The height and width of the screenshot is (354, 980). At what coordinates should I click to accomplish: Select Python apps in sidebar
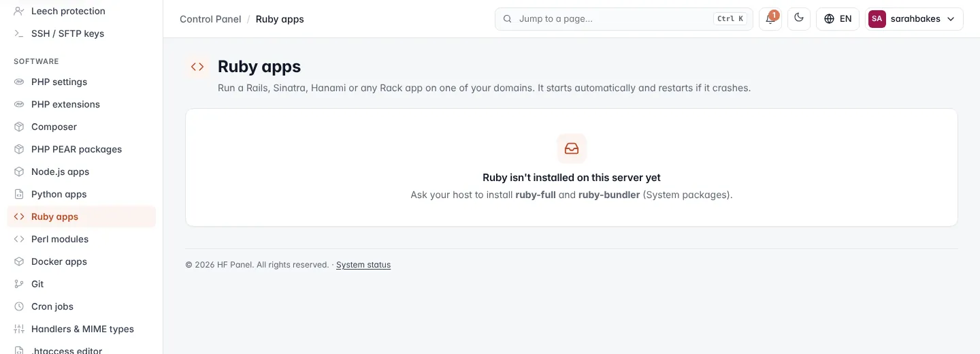pyautogui.click(x=59, y=194)
